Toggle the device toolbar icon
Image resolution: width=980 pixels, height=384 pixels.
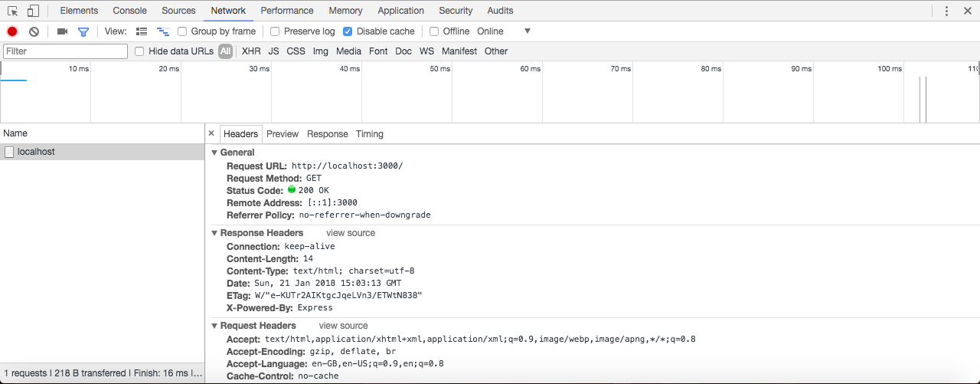click(33, 11)
